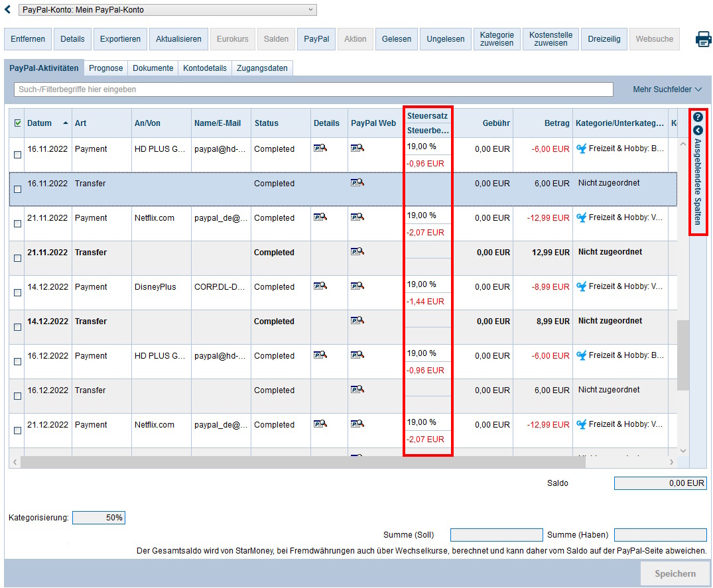Click category icon for DisneyPlus payment row
Screen dimensions: 713x588
coord(582,286)
